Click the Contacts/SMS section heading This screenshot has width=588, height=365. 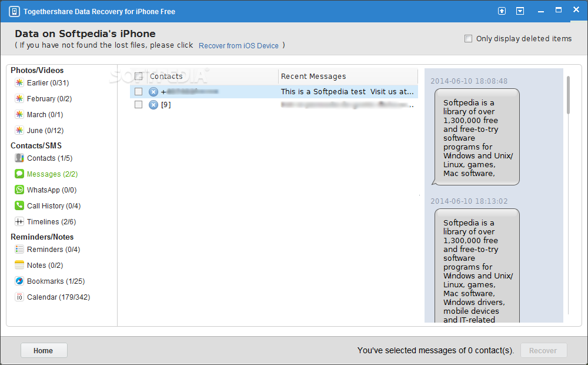pos(36,145)
